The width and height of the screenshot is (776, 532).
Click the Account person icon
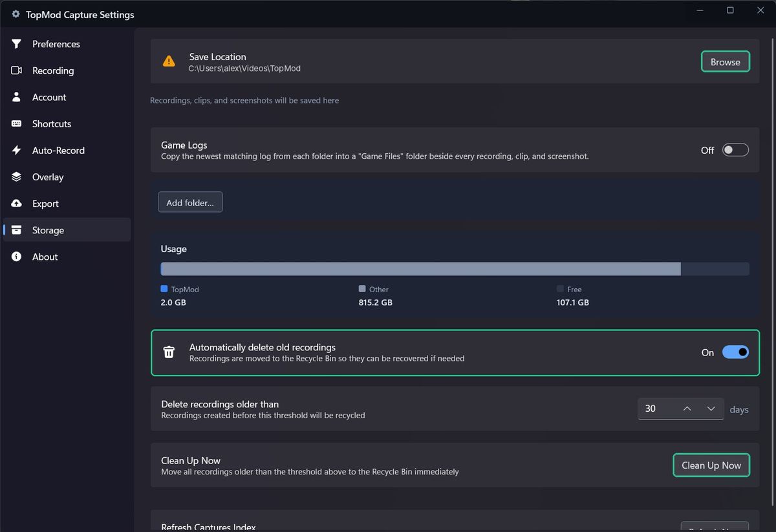(x=17, y=97)
